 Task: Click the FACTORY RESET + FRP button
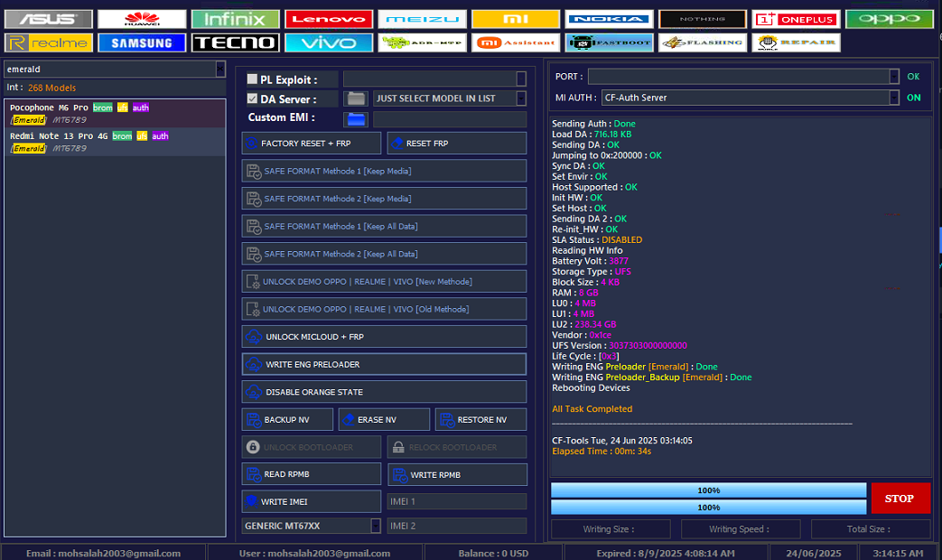[x=312, y=143]
